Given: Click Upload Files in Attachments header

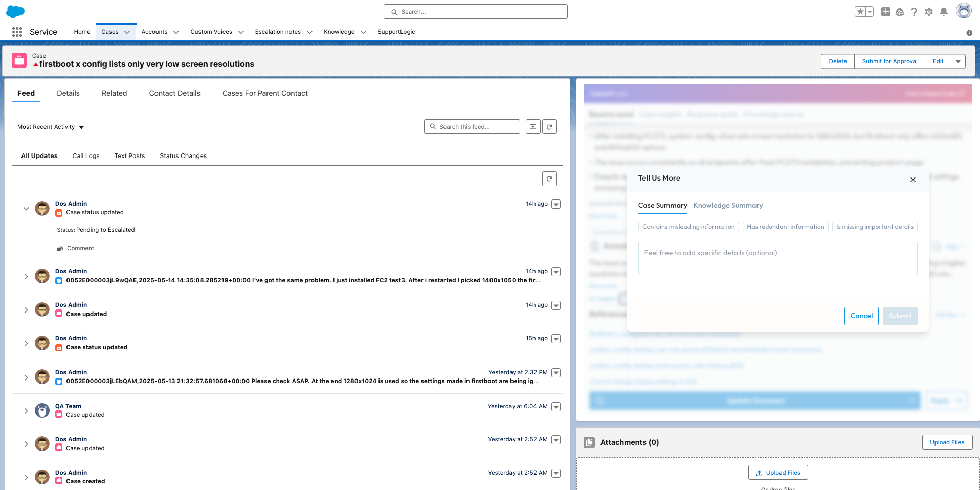Looking at the screenshot, I should point(947,442).
